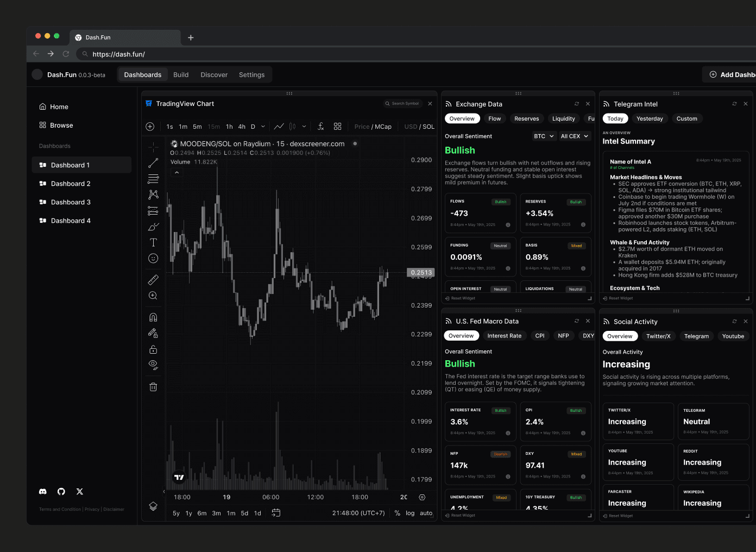Go to Browse in sidebar
Image resolution: width=756 pixels, height=552 pixels.
[x=81, y=126]
